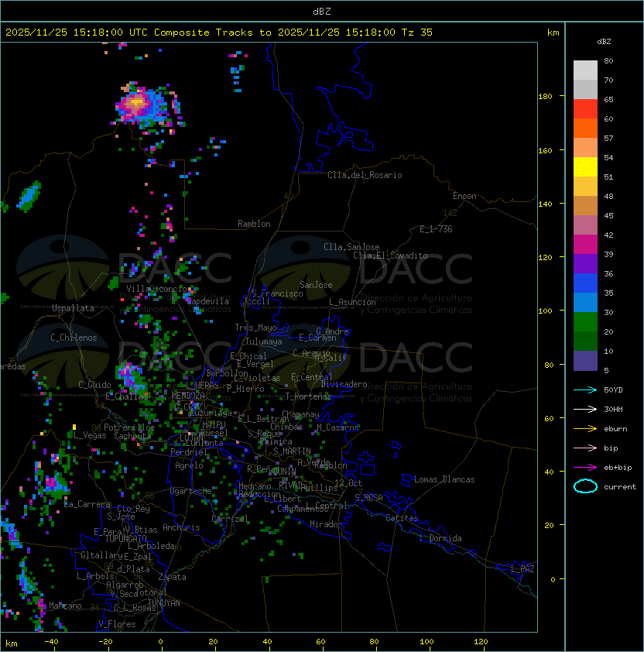Screen dimensions: 644x652
Task: Click the 'Tulumaya' map label
Action: click(264, 341)
